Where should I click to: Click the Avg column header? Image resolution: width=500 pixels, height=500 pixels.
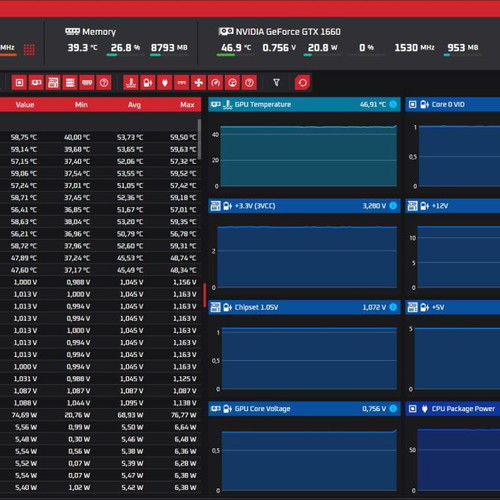coord(134,105)
